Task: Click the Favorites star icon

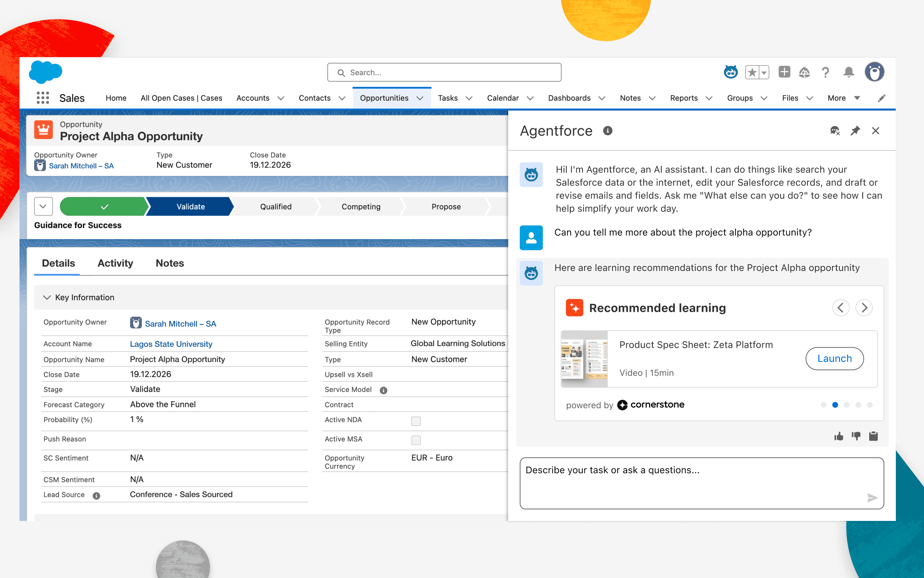Action: point(752,72)
